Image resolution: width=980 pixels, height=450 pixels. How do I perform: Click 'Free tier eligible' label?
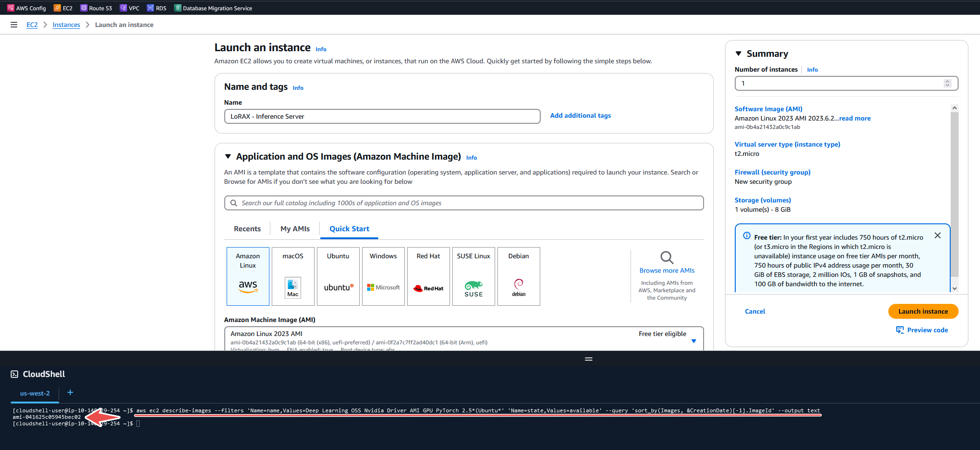point(662,334)
